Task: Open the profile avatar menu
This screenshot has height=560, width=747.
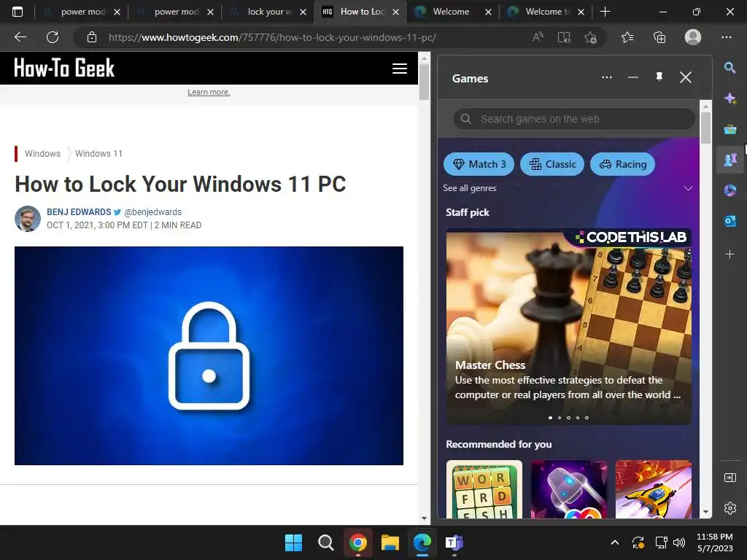Action: click(693, 37)
